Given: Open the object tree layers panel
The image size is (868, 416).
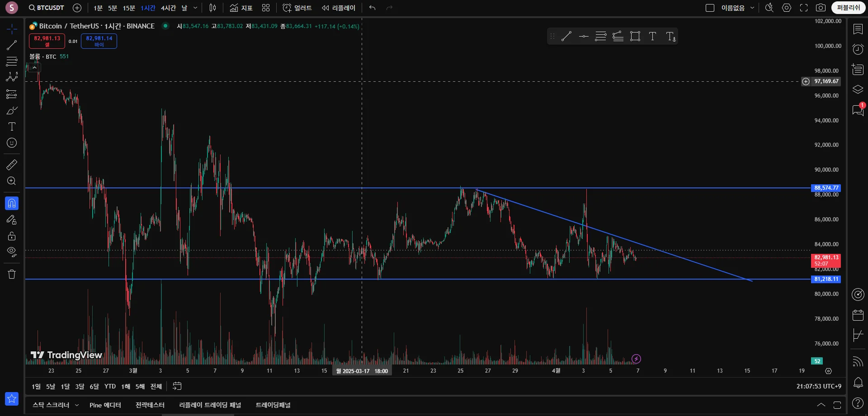Looking at the screenshot, I should point(858,89).
